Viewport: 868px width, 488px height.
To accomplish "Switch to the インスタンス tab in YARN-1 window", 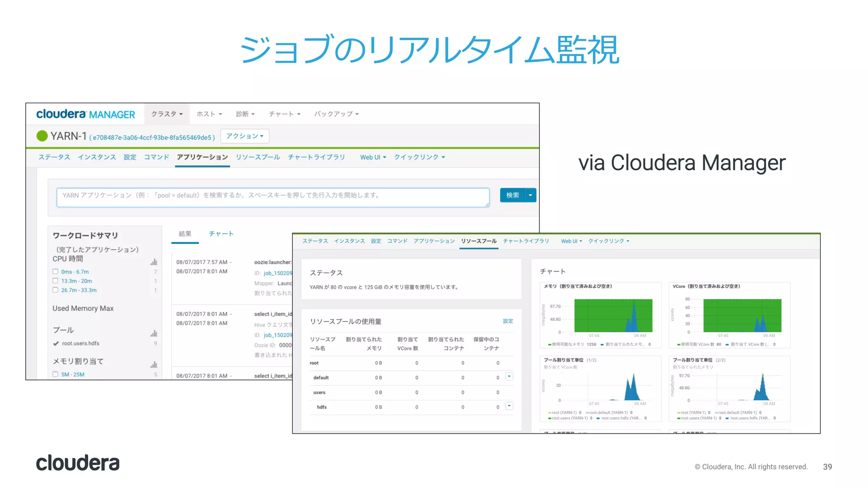I will 97,157.
